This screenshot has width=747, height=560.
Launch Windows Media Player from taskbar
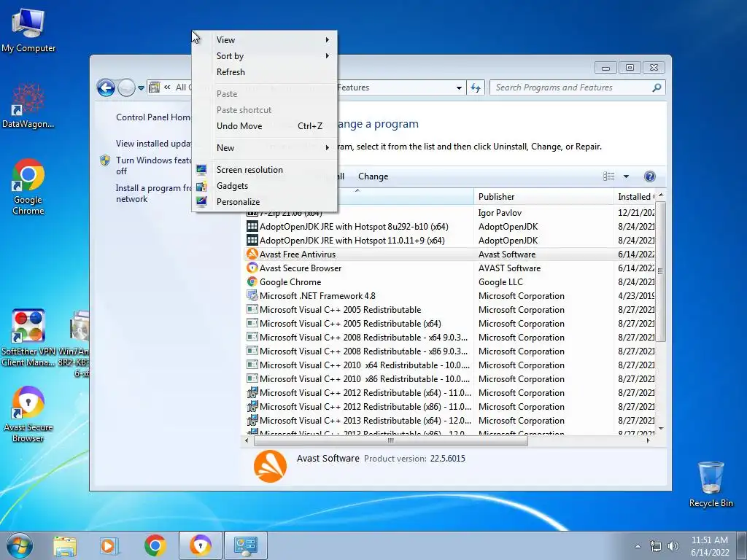[x=108, y=545]
